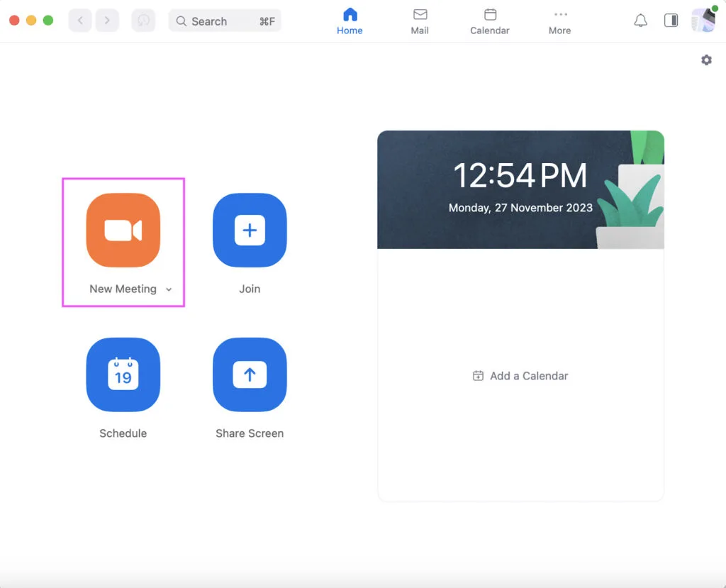The width and height of the screenshot is (726, 588).
Task: Open notifications bell icon
Action: [640, 21]
